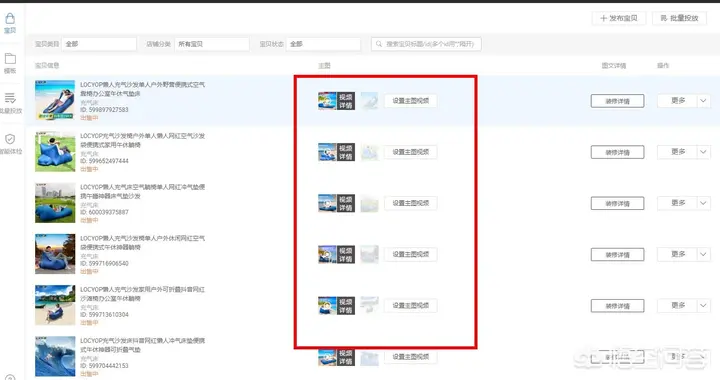
Task: Click the text ID: 599704442153
Action: point(104,366)
